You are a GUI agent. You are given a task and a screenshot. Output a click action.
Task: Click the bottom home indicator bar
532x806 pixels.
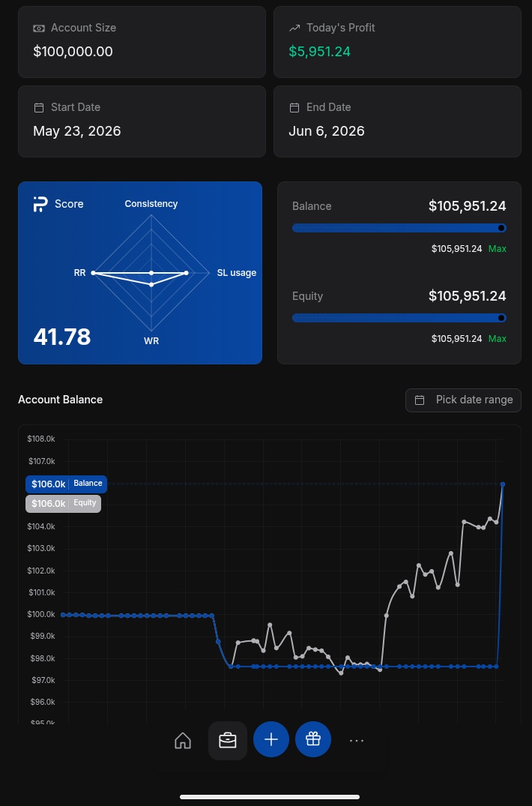pos(270,797)
